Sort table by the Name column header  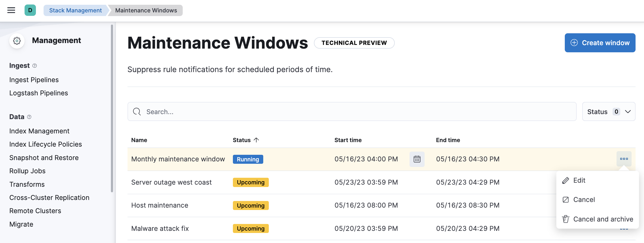(x=139, y=140)
